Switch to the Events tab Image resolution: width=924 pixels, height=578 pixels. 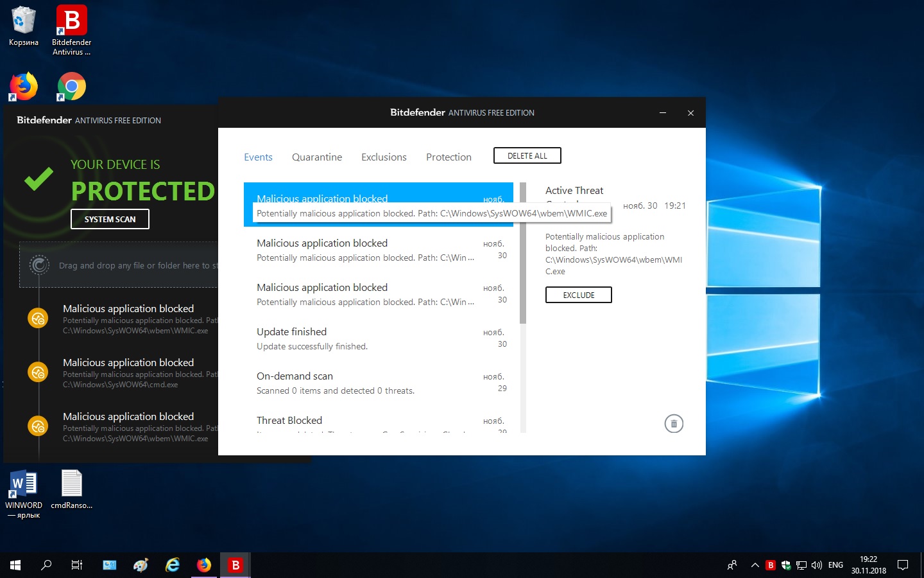pos(258,157)
